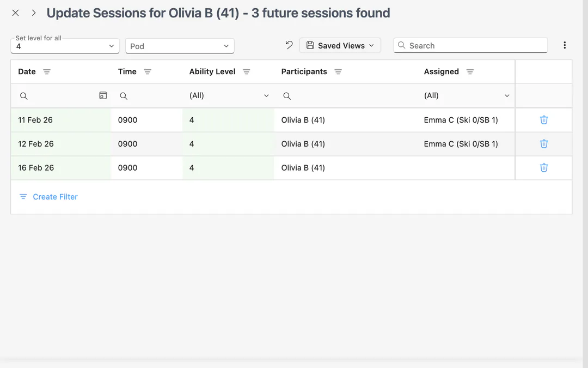Delete the 11 Feb 26 session row
Viewport: 588px width, 368px height.
coord(544,120)
